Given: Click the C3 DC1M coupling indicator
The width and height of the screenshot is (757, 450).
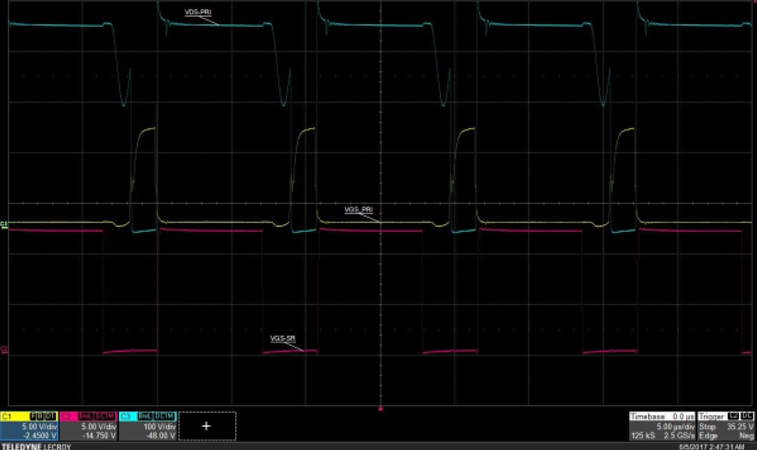Looking at the screenshot, I should pos(165,416).
